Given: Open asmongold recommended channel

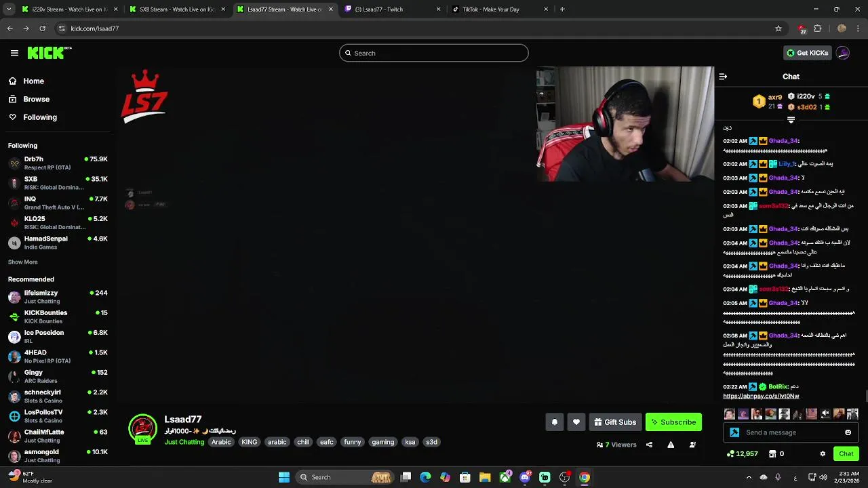Looking at the screenshot, I should click(x=58, y=455).
